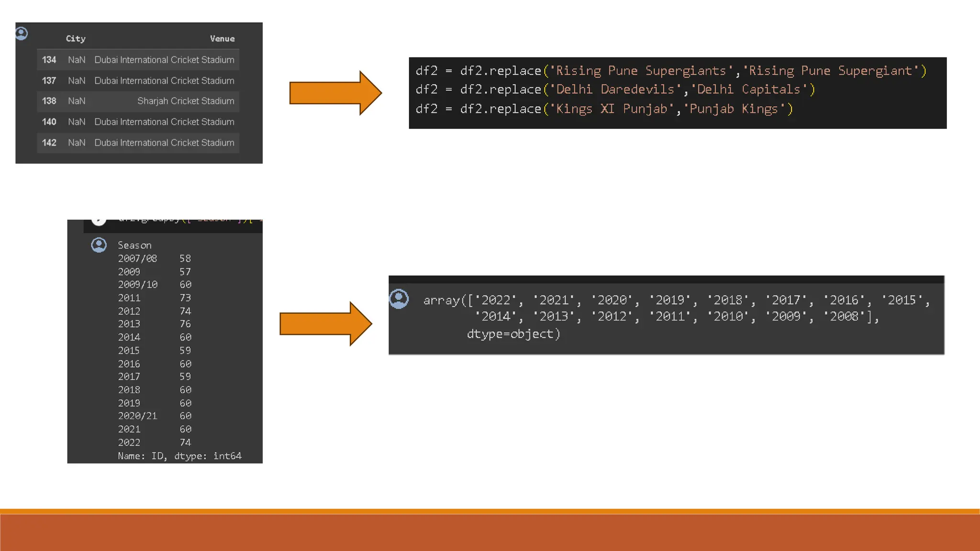Click '2022' in the array output
The image size is (980, 551).
496,300
